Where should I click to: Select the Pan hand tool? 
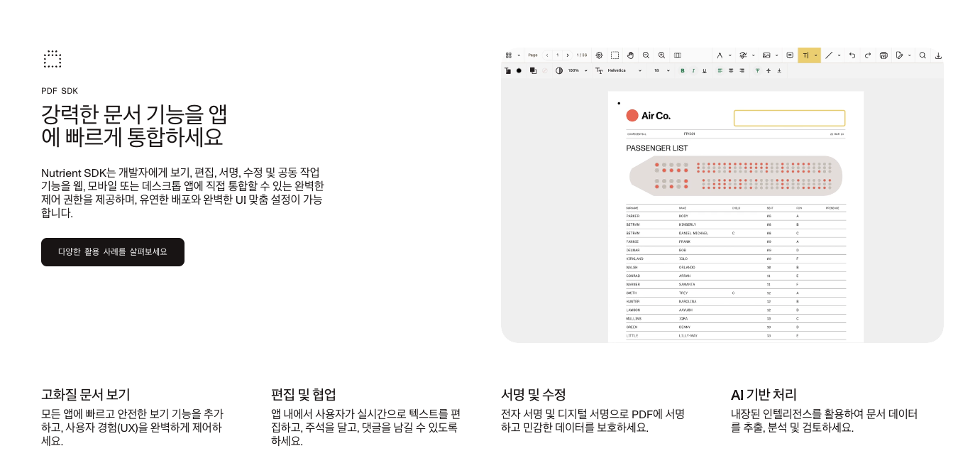click(x=630, y=55)
